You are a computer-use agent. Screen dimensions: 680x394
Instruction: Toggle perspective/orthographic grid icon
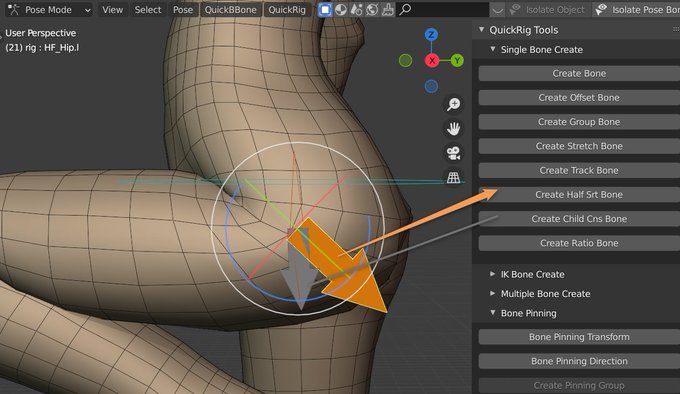pyautogui.click(x=454, y=177)
